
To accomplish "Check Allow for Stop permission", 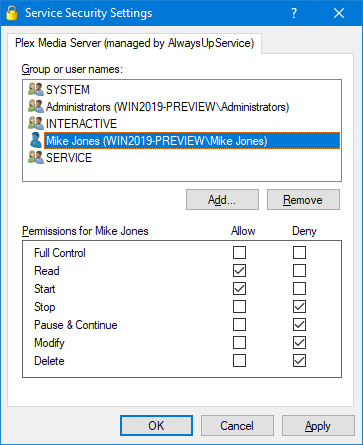I will pos(239,307).
